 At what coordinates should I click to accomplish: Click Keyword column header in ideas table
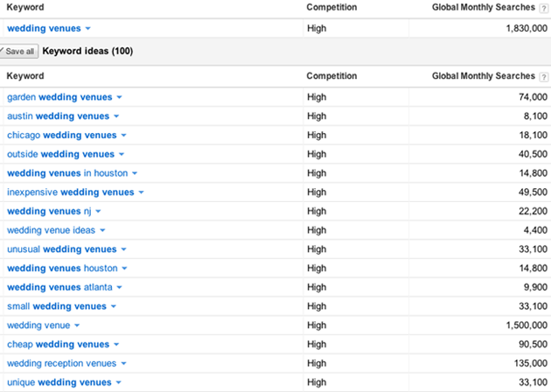(25, 76)
